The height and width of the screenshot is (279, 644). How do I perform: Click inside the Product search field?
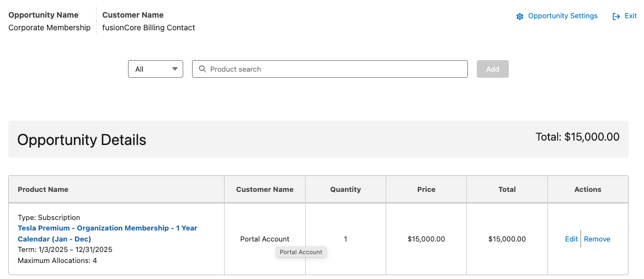point(330,69)
